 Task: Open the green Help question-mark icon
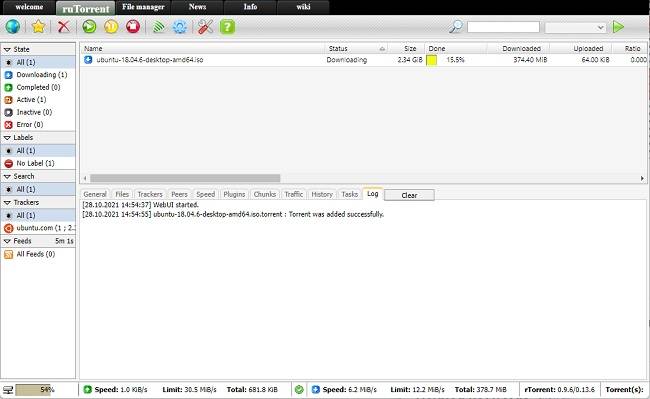click(x=227, y=27)
